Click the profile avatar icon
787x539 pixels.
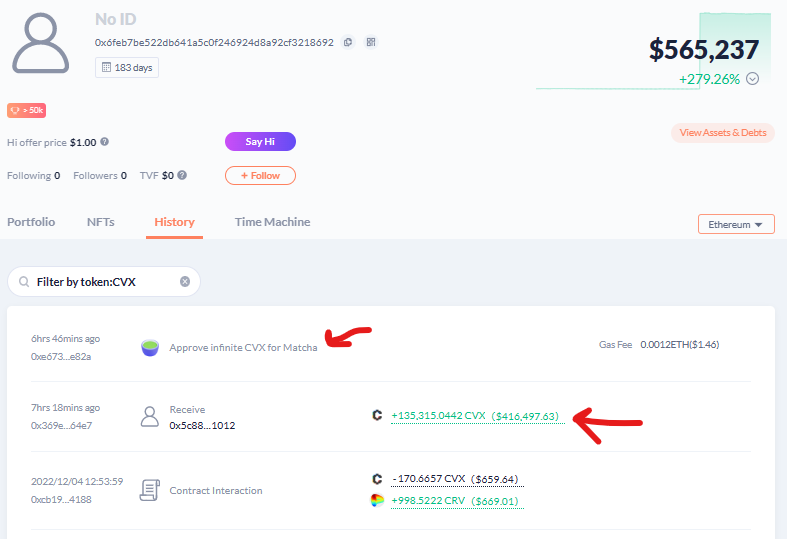[x=40, y=43]
